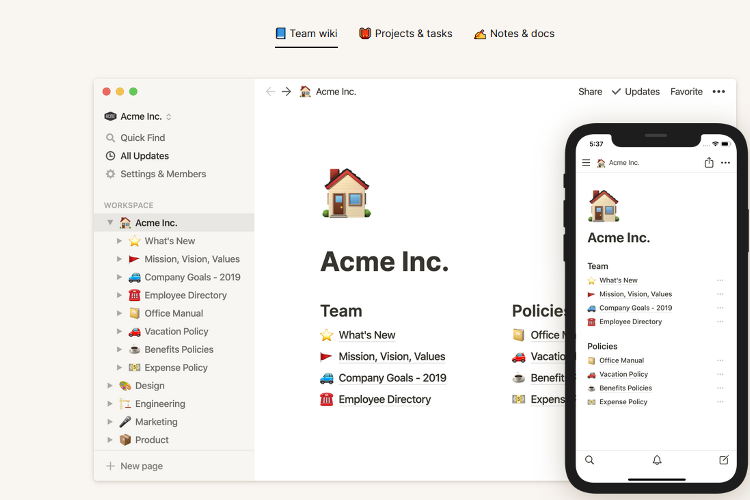Click the Benefits coffee cup icon under Policies in the desktop window

coord(518,378)
